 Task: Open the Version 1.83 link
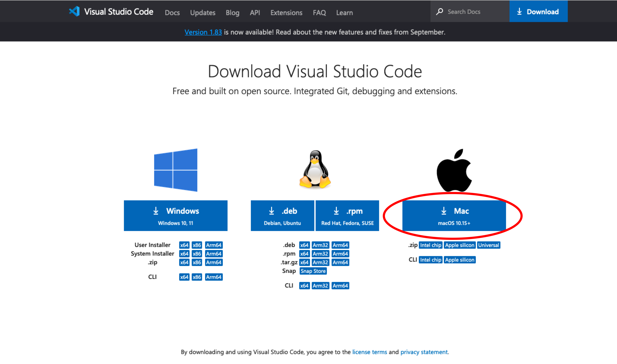[203, 32]
